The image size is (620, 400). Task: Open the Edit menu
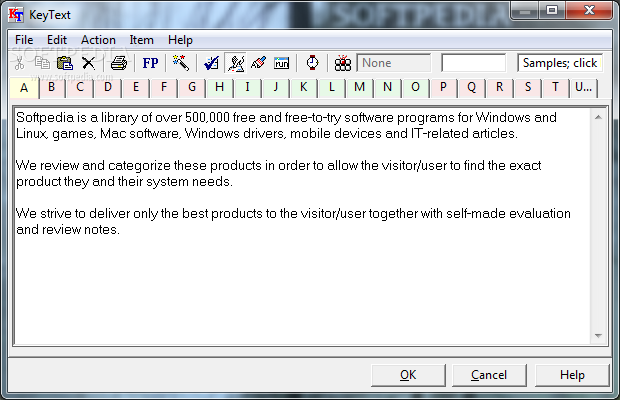tap(57, 40)
